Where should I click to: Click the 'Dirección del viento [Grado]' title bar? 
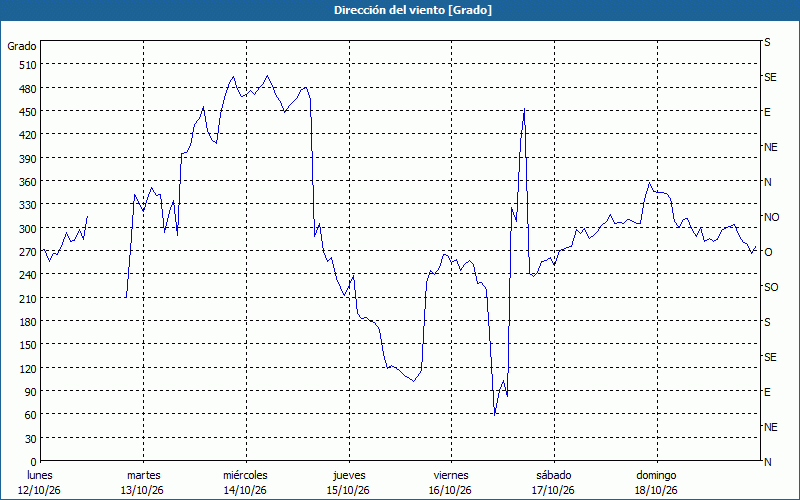(x=400, y=10)
